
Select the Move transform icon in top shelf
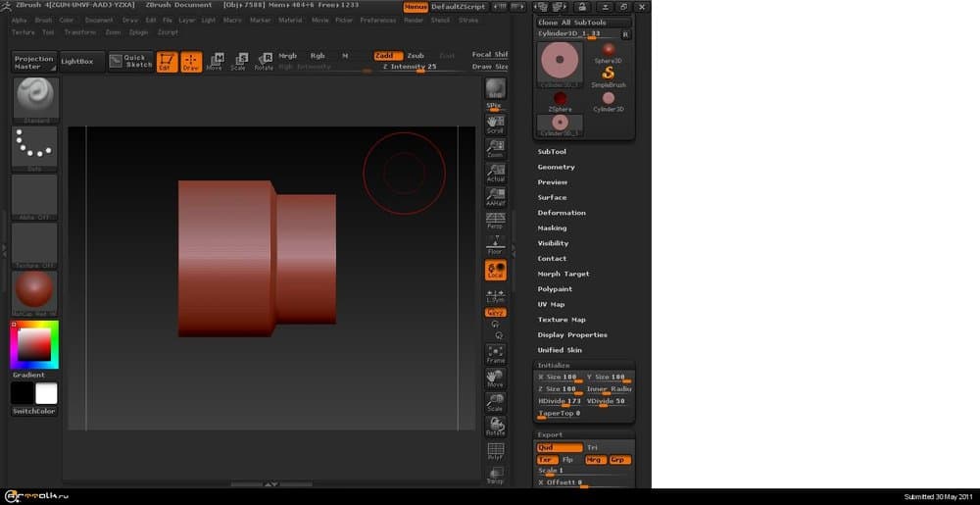(x=215, y=61)
